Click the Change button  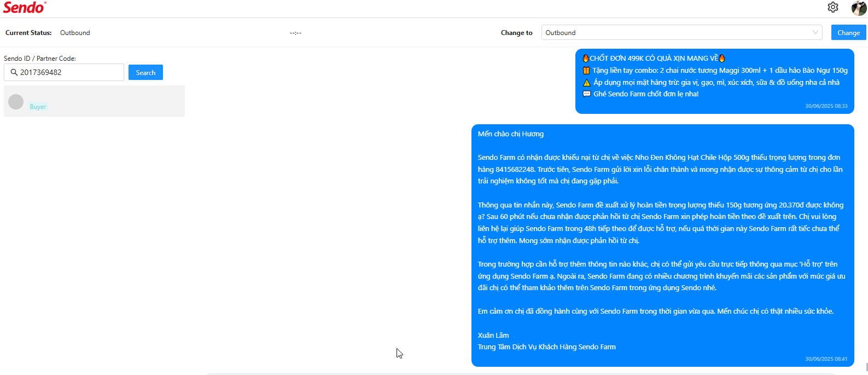tap(848, 32)
